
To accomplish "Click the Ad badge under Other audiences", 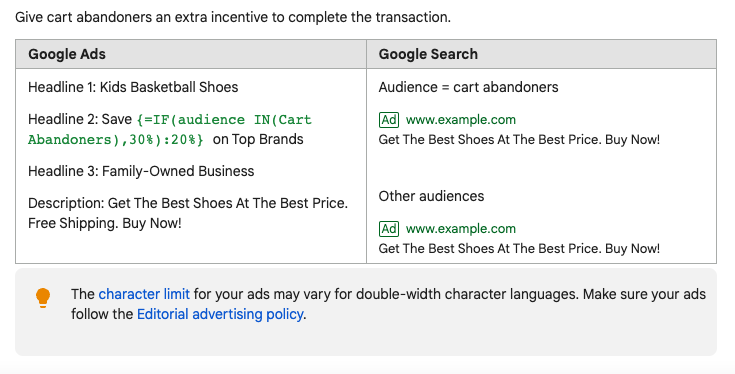I will (x=389, y=229).
